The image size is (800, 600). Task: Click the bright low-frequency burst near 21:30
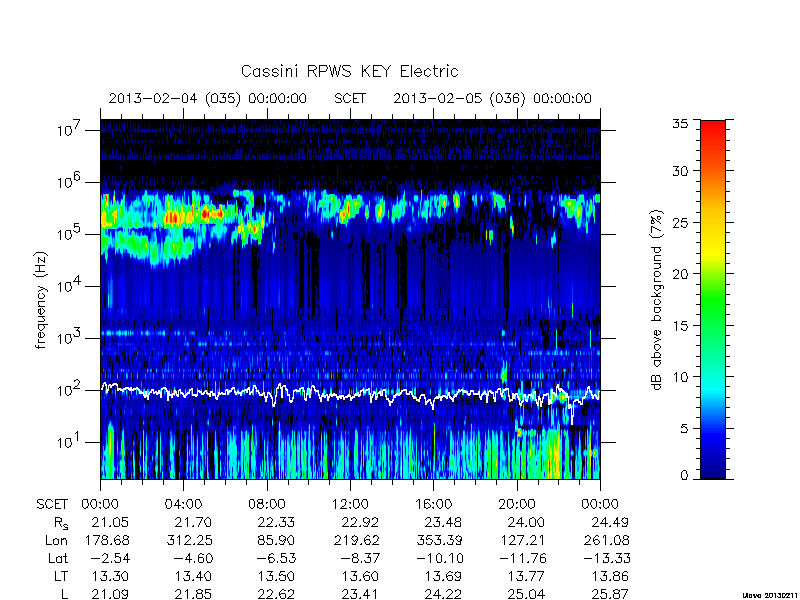pos(553,454)
